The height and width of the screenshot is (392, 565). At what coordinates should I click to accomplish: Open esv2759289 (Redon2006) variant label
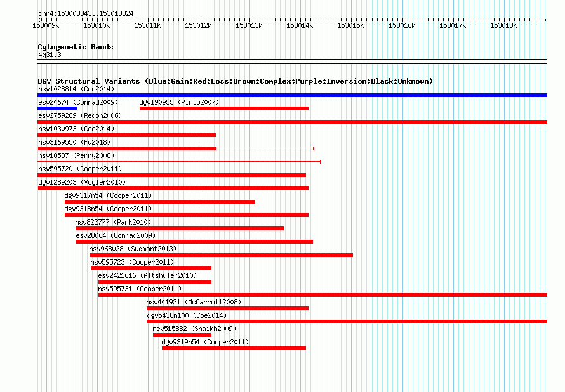pos(80,115)
